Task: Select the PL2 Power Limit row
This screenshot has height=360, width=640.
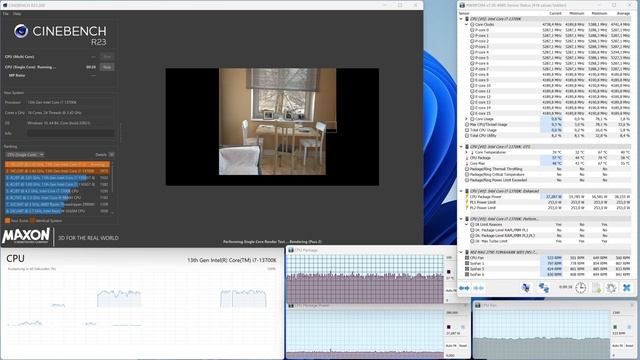Action: coord(545,208)
